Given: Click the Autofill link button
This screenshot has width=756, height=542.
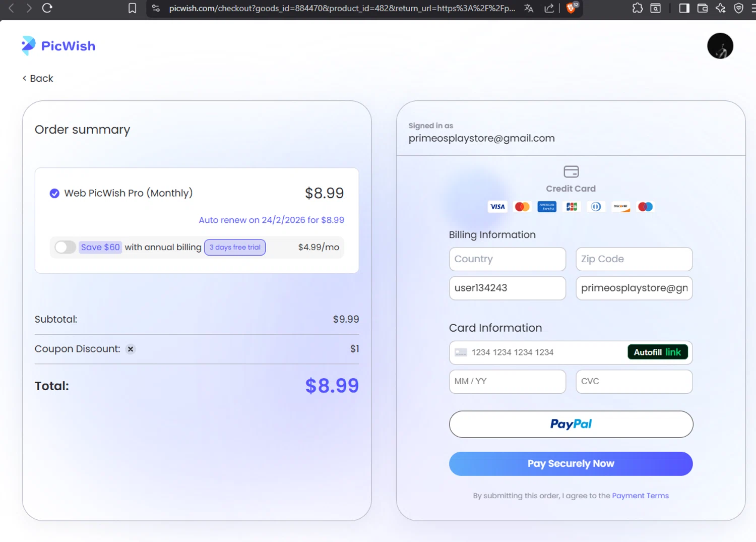Looking at the screenshot, I should (657, 352).
